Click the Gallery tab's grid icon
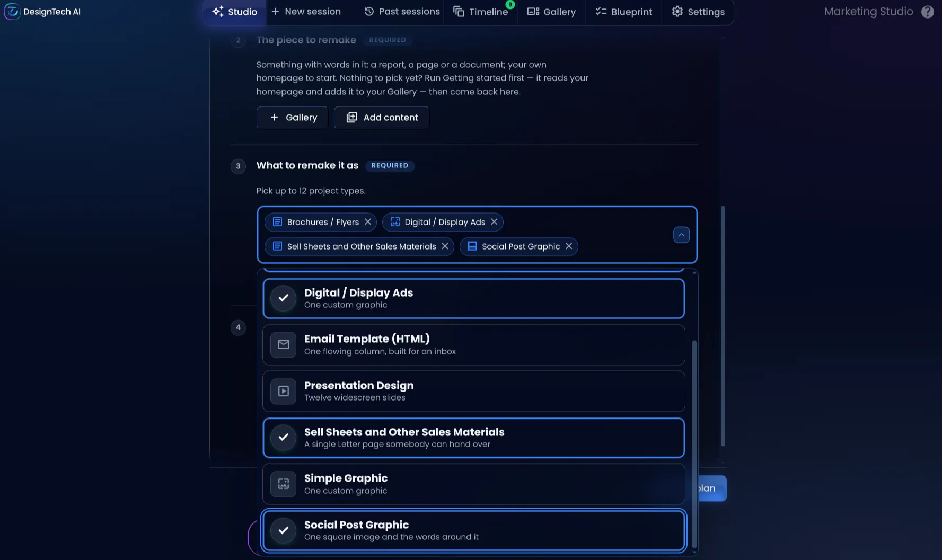The image size is (942, 560). [x=533, y=12]
